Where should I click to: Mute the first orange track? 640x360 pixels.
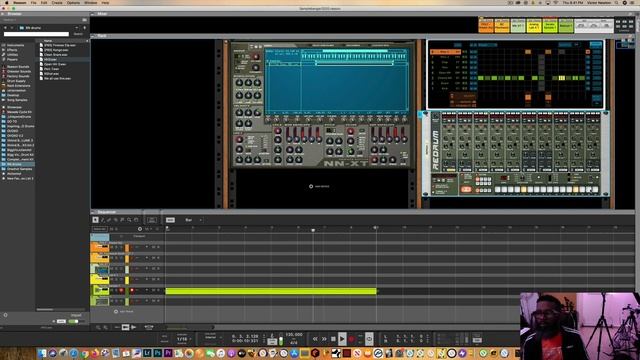(x=111, y=247)
